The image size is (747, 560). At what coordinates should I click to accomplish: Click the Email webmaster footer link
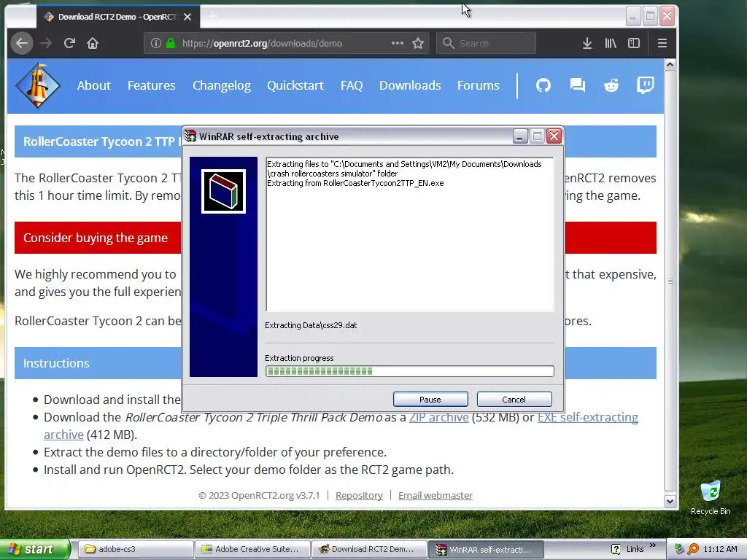tap(436, 495)
